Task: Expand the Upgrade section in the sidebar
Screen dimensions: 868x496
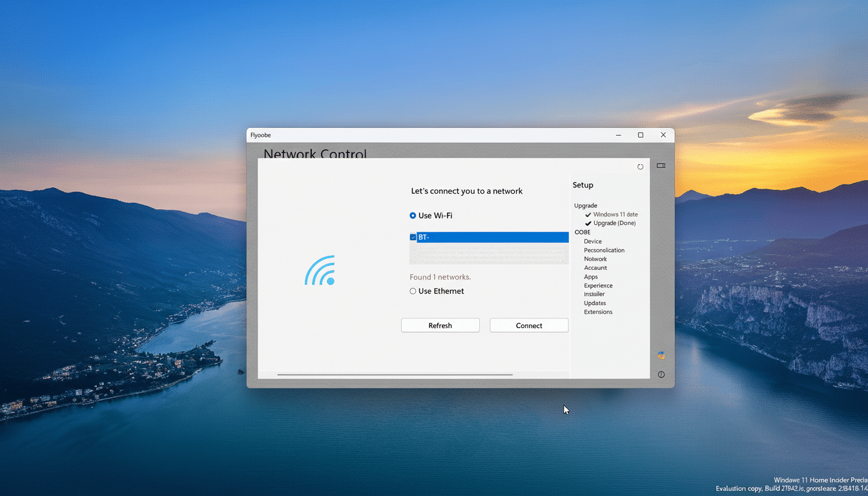Action: point(585,205)
